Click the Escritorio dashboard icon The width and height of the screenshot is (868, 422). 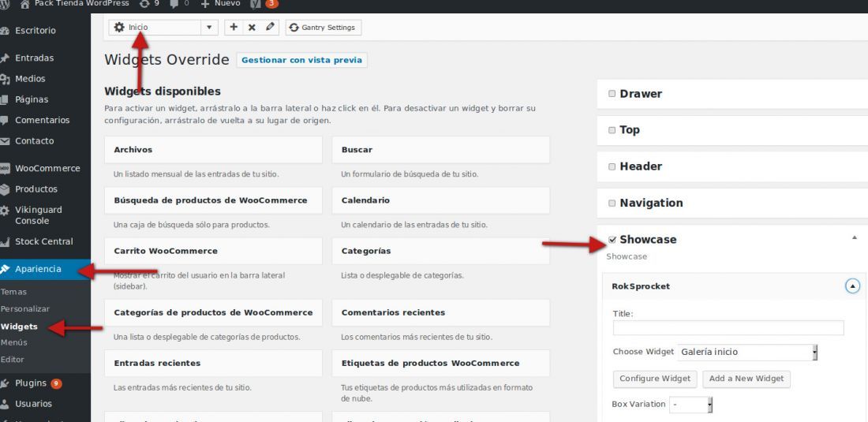coord(5,31)
